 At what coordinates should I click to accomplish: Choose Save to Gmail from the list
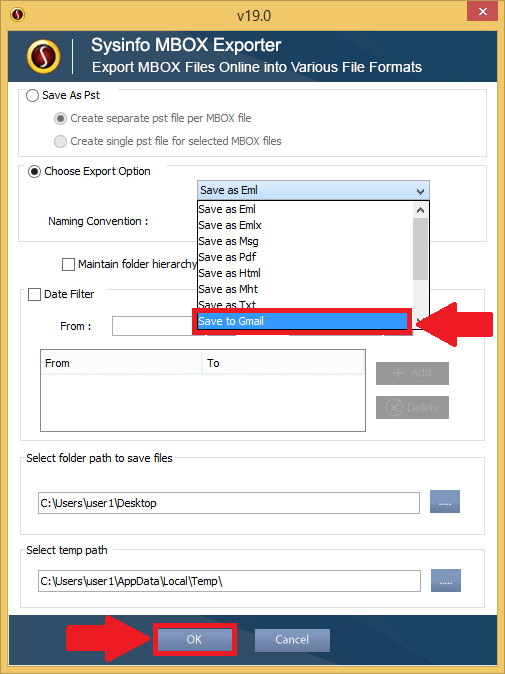pos(302,321)
